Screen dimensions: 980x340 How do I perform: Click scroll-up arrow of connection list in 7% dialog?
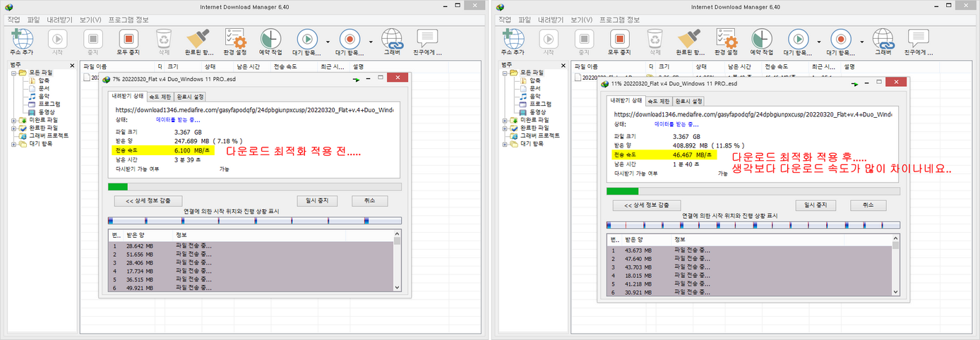click(397, 233)
